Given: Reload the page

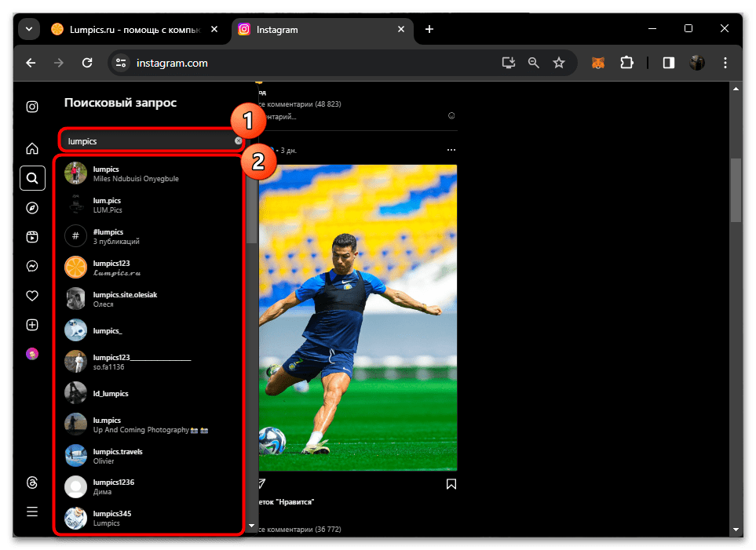Looking at the screenshot, I should 87,63.
